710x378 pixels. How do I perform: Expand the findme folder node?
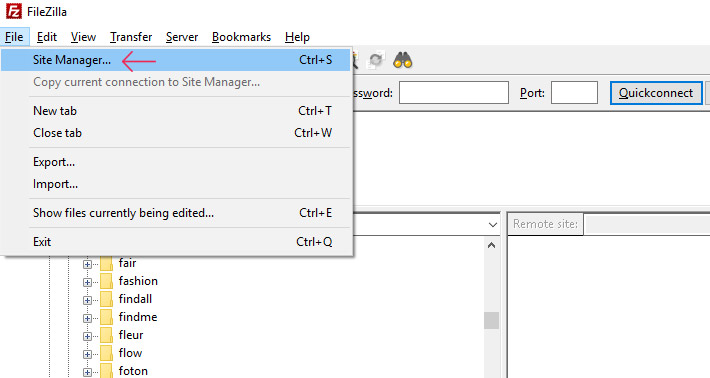tap(87, 318)
